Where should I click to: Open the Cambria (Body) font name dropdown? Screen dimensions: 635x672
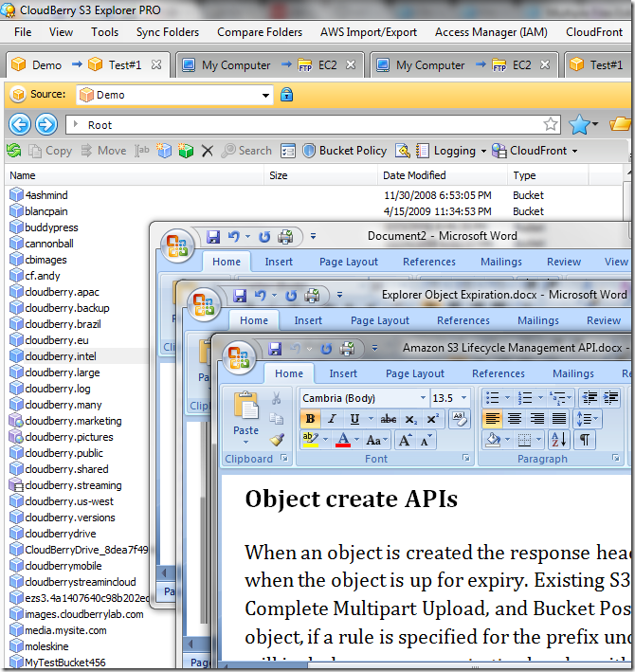(423, 398)
